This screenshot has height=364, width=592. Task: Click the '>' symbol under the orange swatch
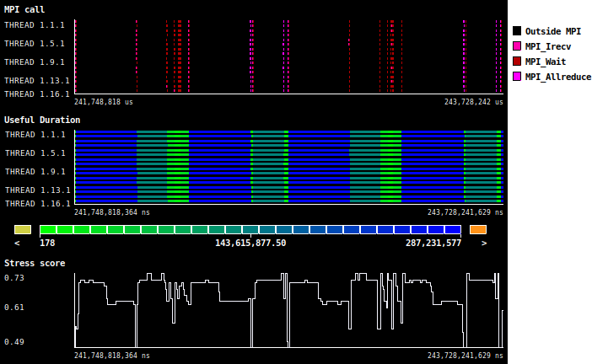click(484, 244)
